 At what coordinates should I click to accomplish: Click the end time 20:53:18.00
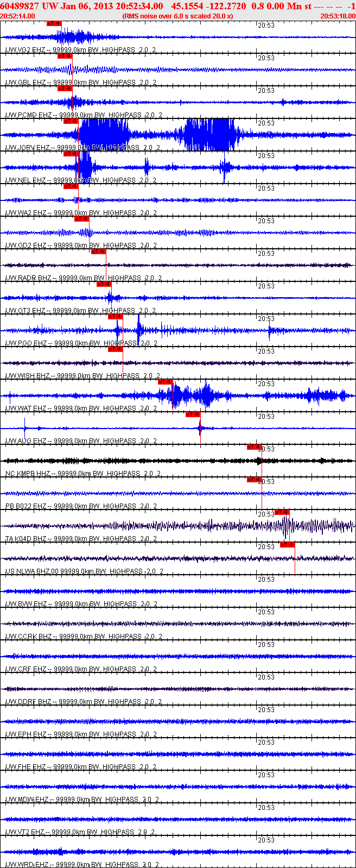coord(338,16)
